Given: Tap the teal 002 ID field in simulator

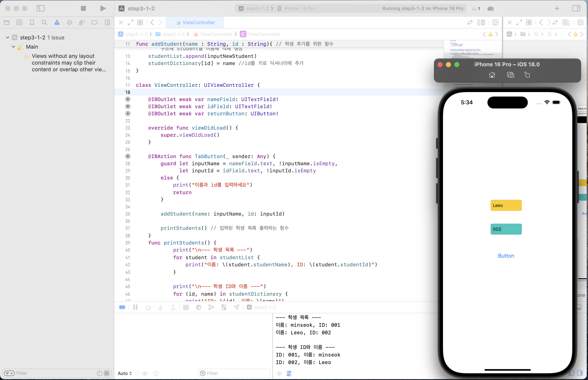Looking at the screenshot, I should (x=506, y=229).
